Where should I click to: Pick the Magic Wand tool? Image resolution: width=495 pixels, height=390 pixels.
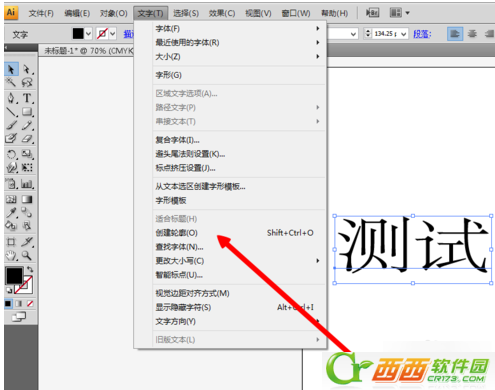pyautogui.click(x=11, y=82)
